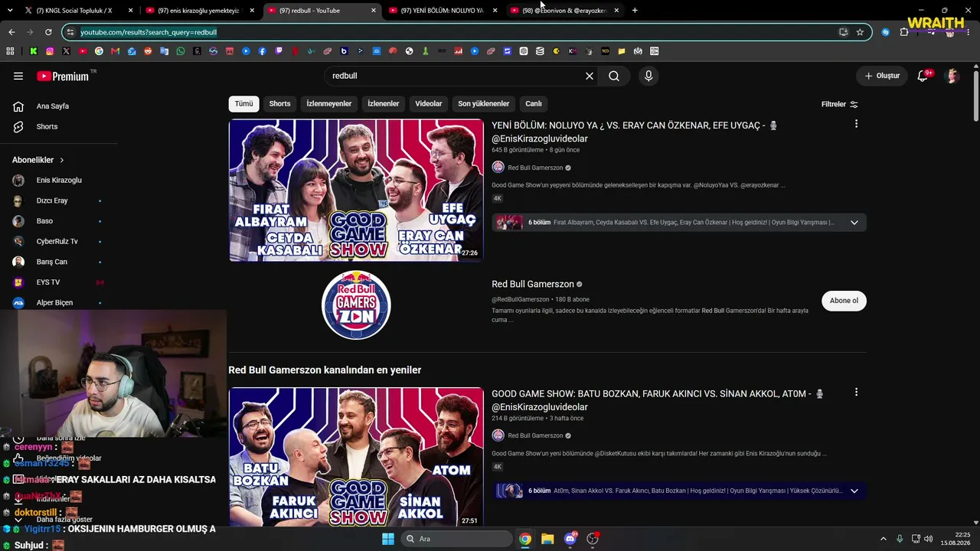The width and height of the screenshot is (980, 551).
Task: Close the redbull - YouTube tab
Action: (374, 11)
